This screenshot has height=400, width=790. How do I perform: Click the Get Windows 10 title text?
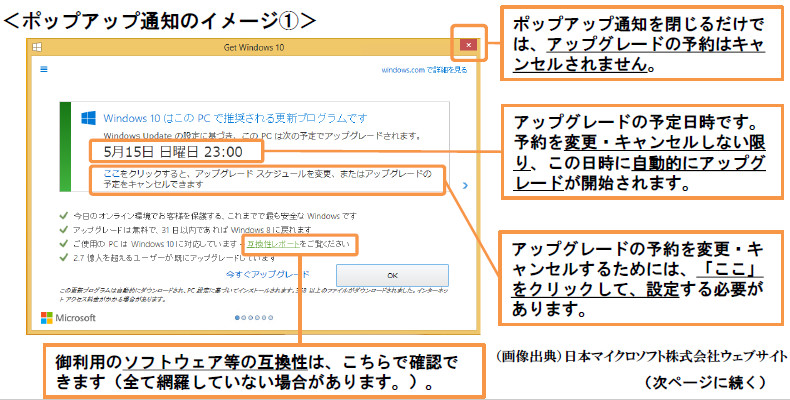tap(253, 47)
